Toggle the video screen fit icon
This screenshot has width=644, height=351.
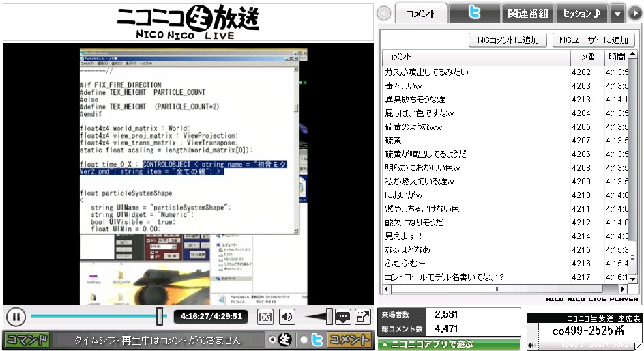coord(265,317)
